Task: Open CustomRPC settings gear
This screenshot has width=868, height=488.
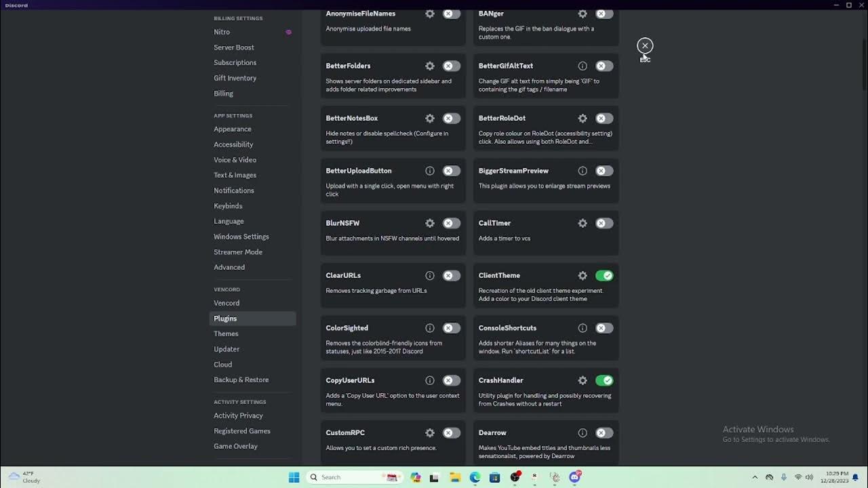Action: tap(430, 433)
